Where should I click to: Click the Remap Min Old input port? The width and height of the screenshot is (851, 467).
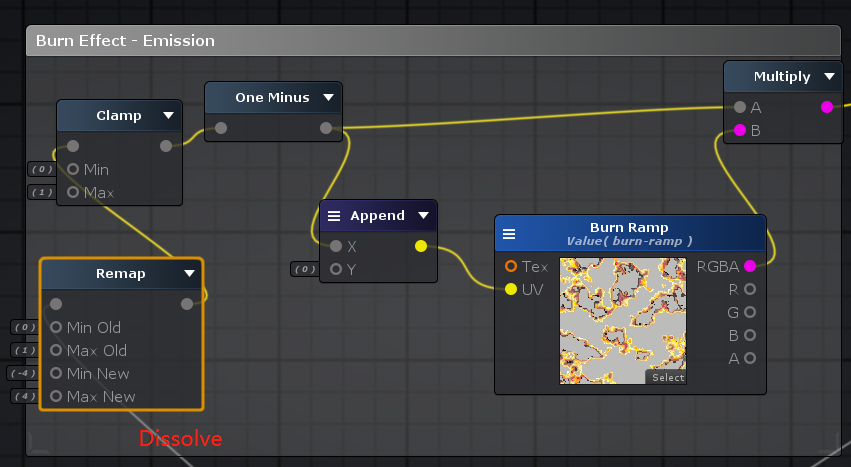point(56,327)
